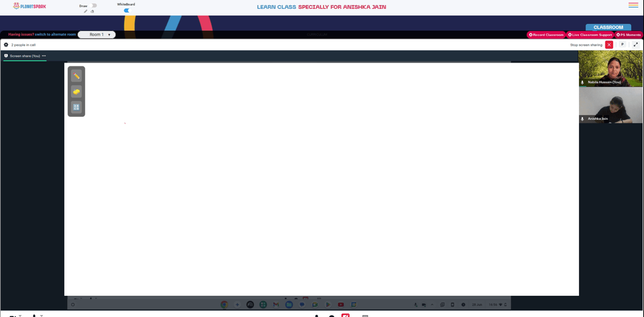Open Gmail in the shared shelf
This screenshot has height=317, width=644.
tap(276, 305)
